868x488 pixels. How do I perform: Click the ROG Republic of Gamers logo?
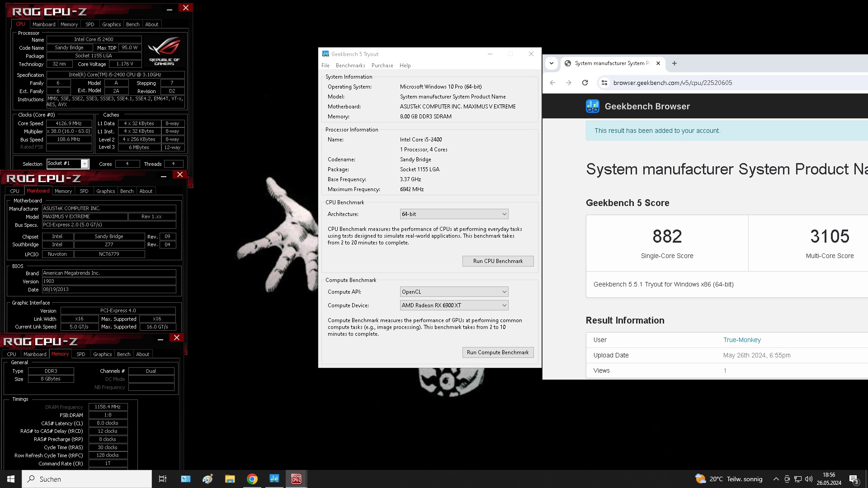pyautogui.click(x=164, y=51)
